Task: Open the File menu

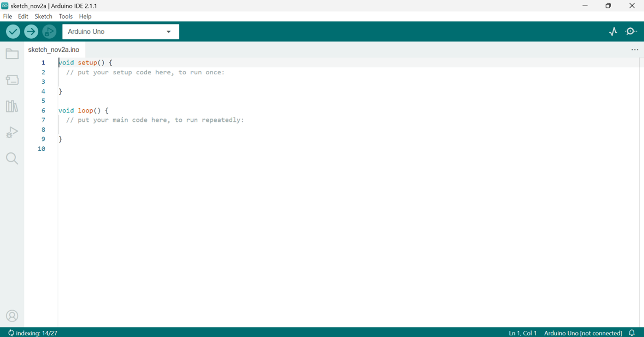Action: coord(8,16)
